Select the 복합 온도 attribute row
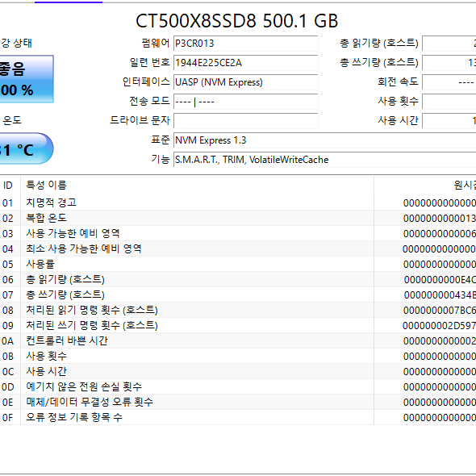Screen dimensions: 476x476 coord(238,218)
